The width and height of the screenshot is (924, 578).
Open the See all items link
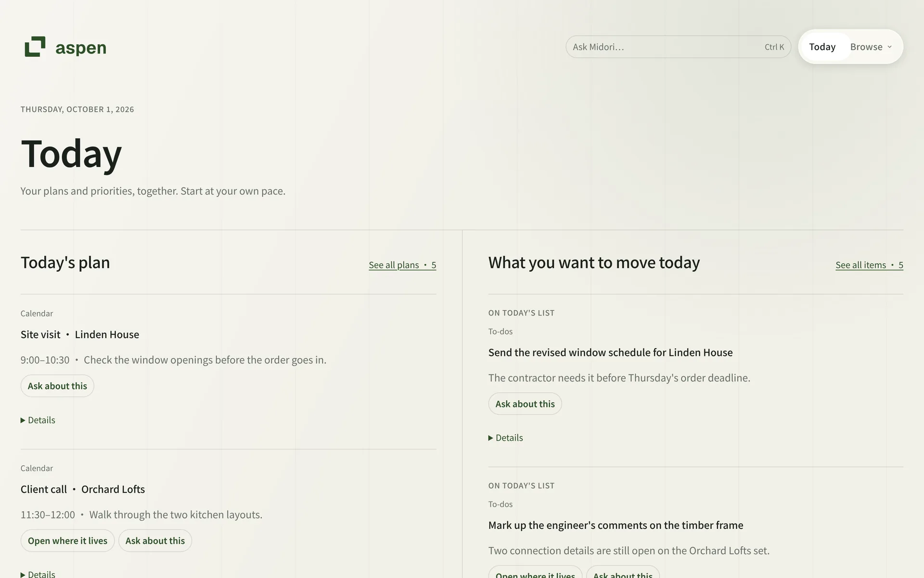pyautogui.click(x=869, y=265)
